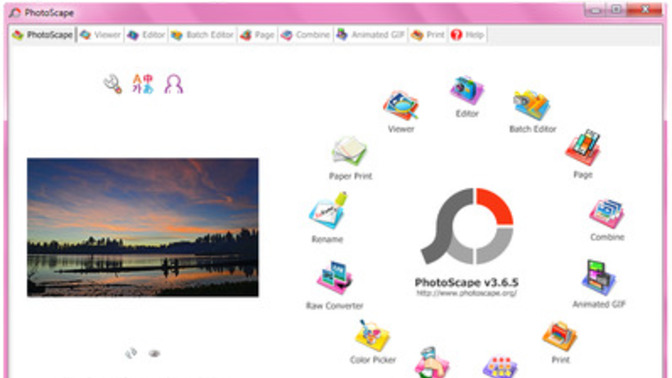The height and width of the screenshot is (378, 672).
Task: Open the Paper Print icon
Action: (x=349, y=151)
